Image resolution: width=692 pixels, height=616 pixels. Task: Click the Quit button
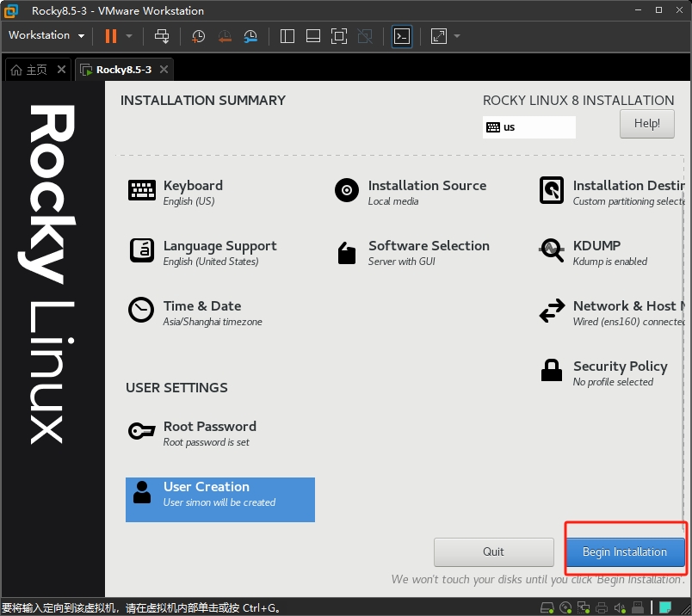point(494,552)
